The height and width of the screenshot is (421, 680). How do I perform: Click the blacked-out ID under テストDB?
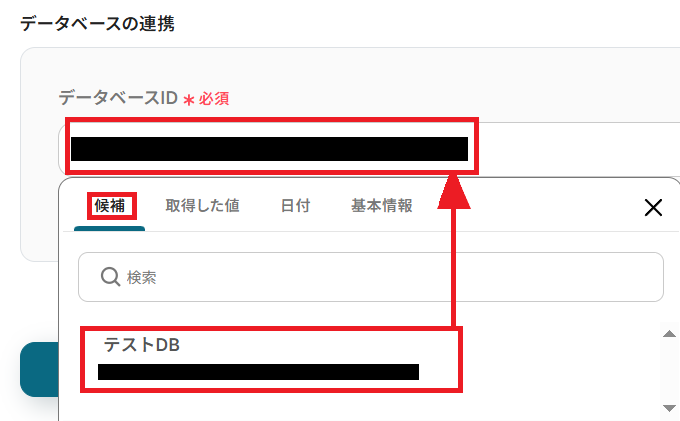[258, 372]
